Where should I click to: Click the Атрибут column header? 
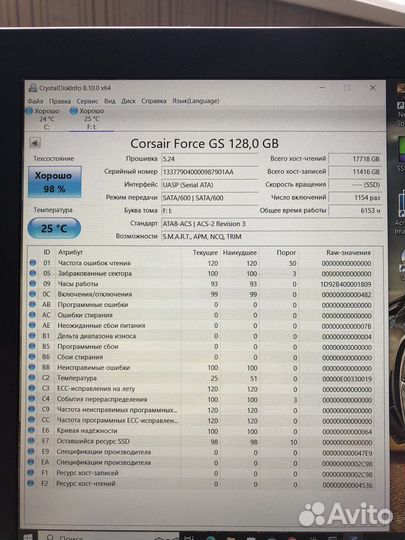70,252
